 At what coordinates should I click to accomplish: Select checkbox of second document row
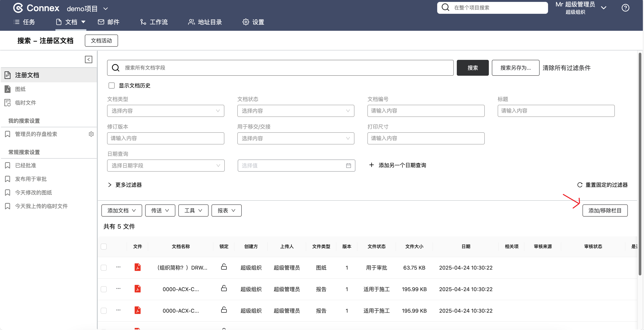[x=104, y=289]
